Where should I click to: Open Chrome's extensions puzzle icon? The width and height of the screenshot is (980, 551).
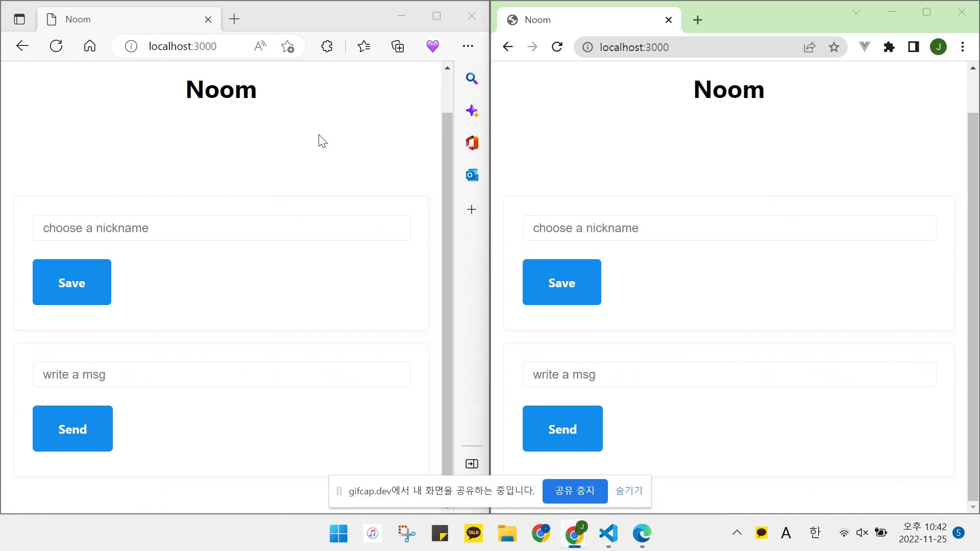[890, 47]
